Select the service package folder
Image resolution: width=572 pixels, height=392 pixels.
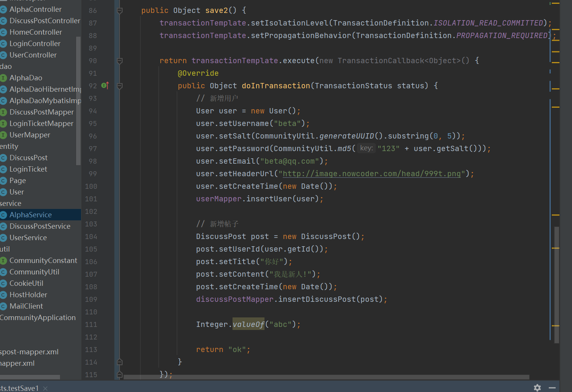pyautogui.click(x=10, y=203)
